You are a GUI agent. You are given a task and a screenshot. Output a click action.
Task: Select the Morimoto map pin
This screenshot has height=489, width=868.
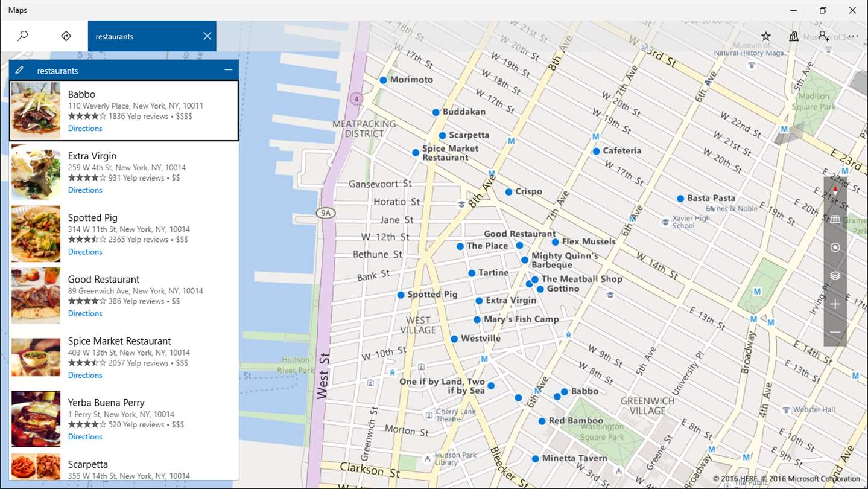pyautogui.click(x=383, y=80)
